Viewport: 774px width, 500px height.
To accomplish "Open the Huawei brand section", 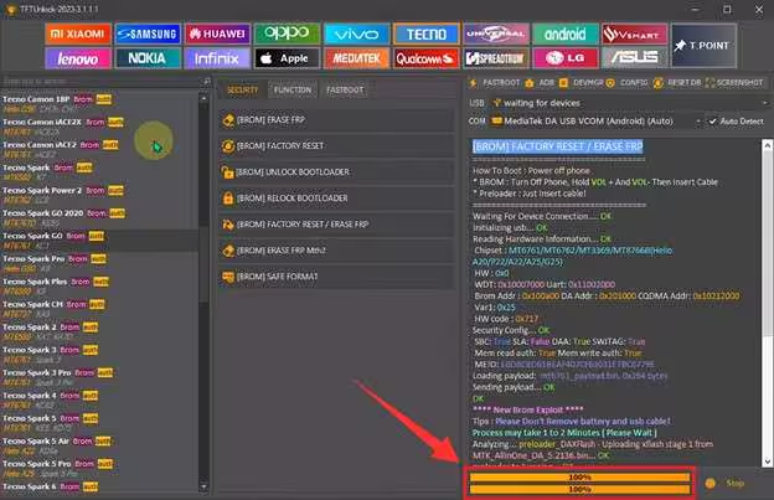I will (x=217, y=35).
